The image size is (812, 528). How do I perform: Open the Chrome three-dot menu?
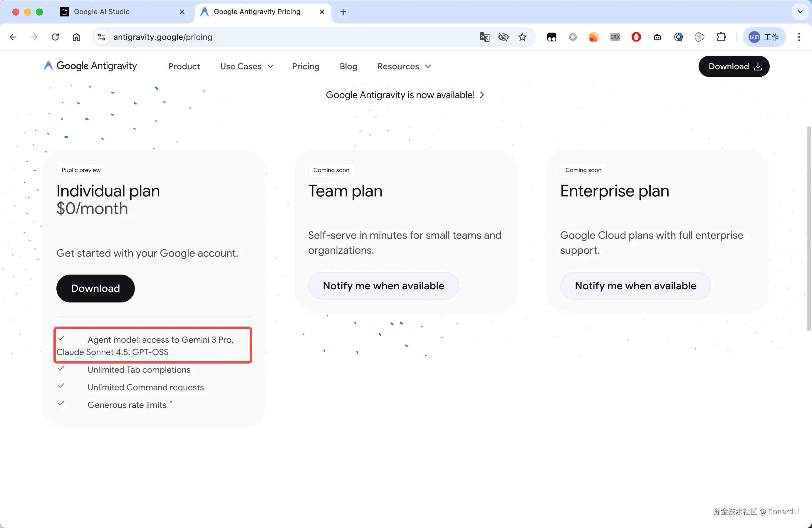tap(799, 37)
